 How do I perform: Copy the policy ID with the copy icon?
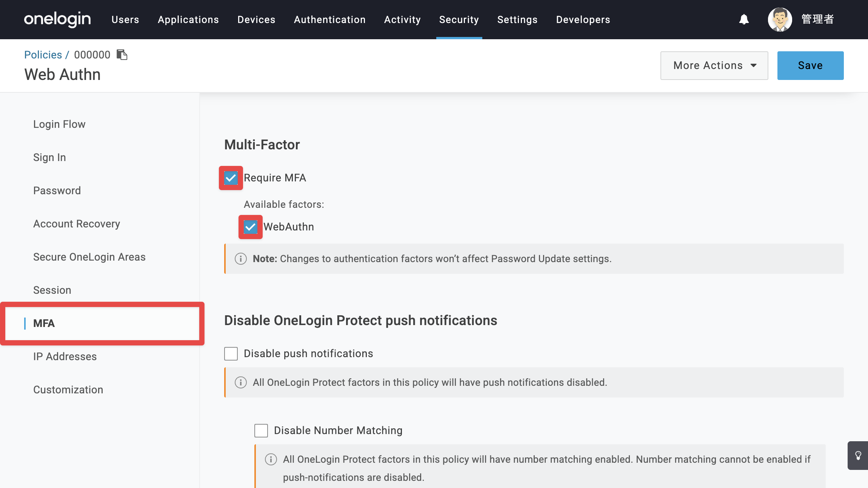pyautogui.click(x=122, y=55)
